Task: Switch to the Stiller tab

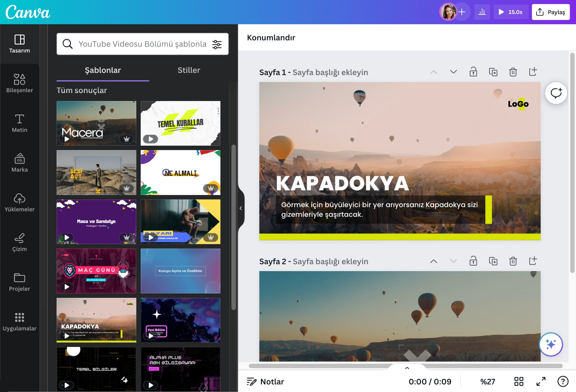Action: (189, 70)
